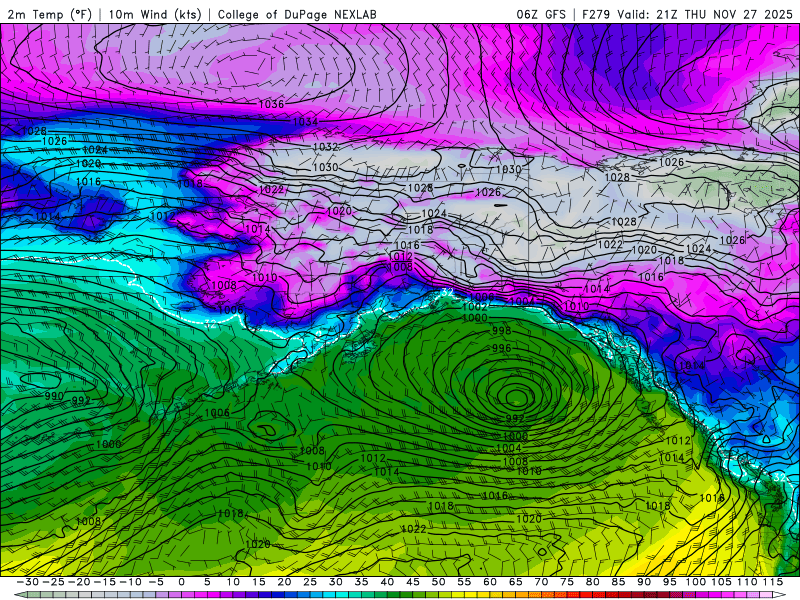800x600 pixels.
Task: Select the 1036 isobar contour label
Action: coord(271,104)
